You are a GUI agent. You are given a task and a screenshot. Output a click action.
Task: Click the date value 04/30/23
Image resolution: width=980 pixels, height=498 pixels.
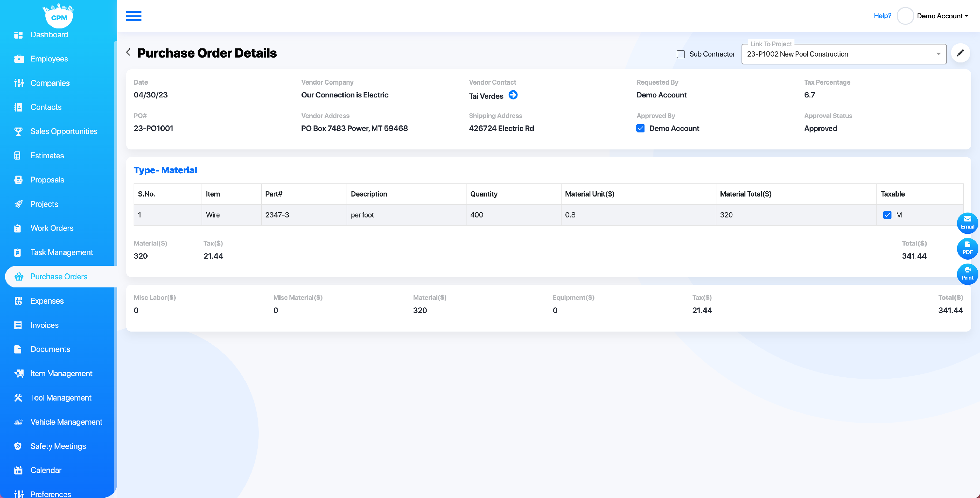[150, 95]
